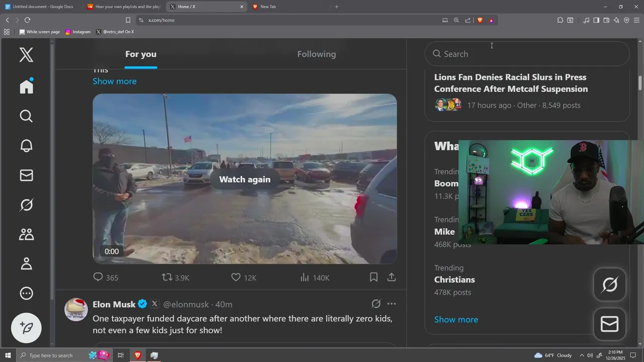The width and height of the screenshot is (644, 362).
Task: Like the video post with 12K likes
Action: click(244, 278)
